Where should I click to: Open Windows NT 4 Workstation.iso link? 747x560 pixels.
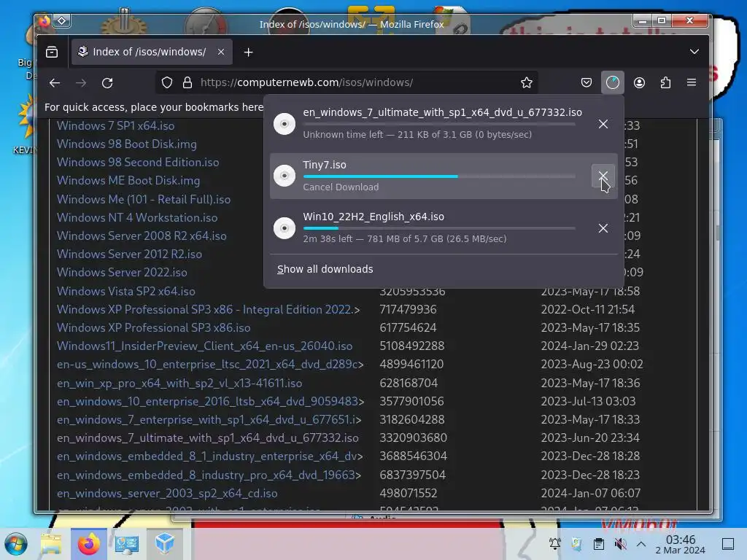pos(137,217)
